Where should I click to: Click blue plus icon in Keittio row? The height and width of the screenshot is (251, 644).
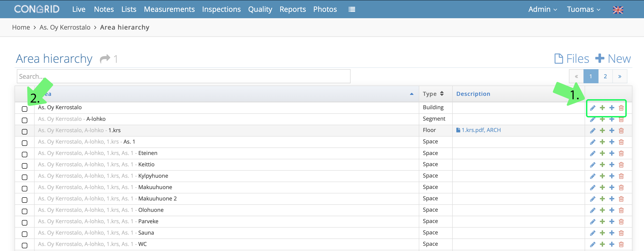point(612,165)
